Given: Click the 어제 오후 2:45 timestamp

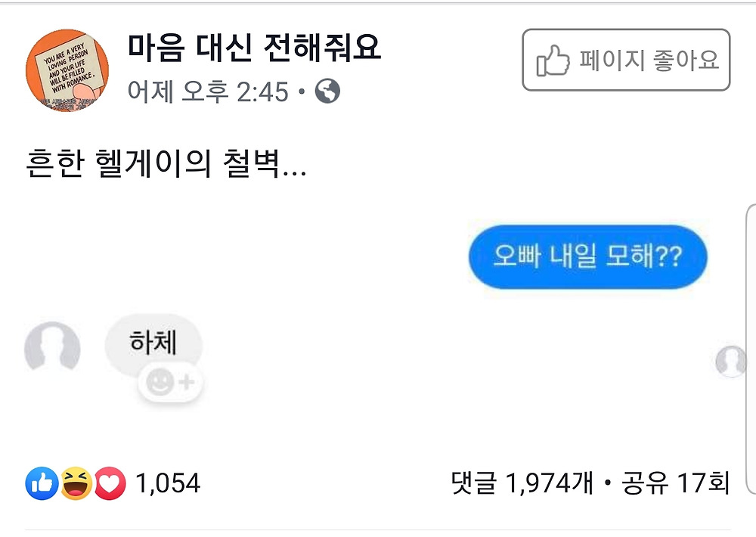Looking at the screenshot, I should click(x=208, y=92).
